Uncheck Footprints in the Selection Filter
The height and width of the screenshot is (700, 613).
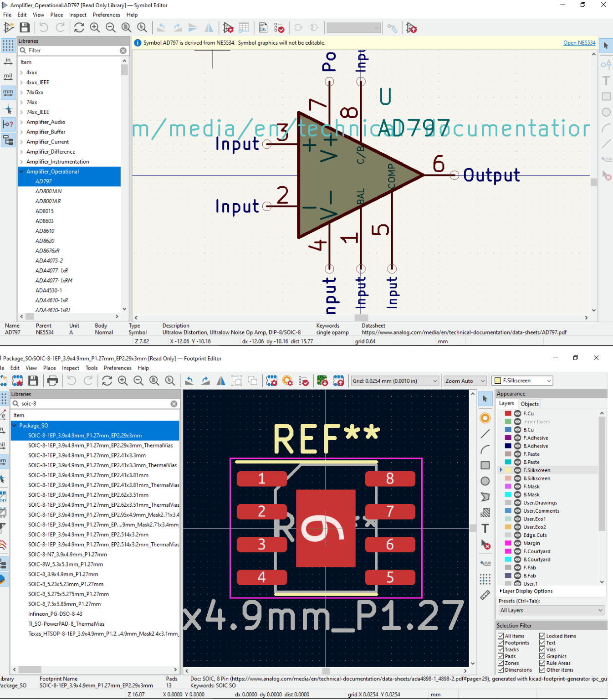pos(501,643)
